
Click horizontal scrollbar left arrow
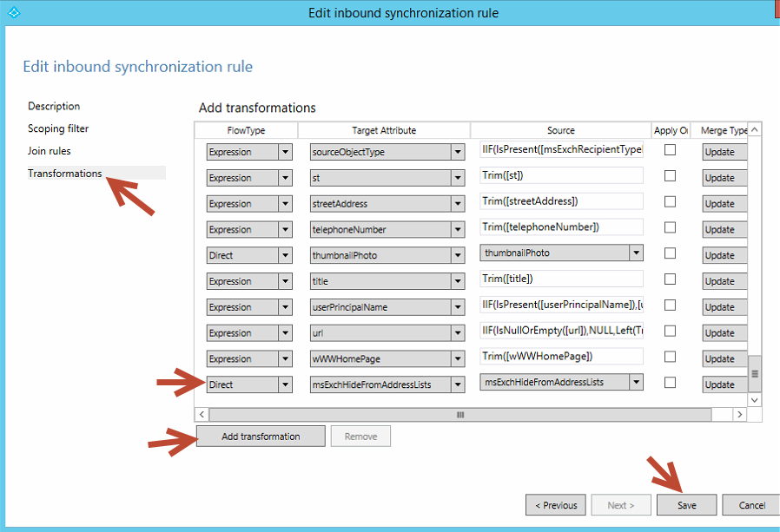tap(202, 415)
